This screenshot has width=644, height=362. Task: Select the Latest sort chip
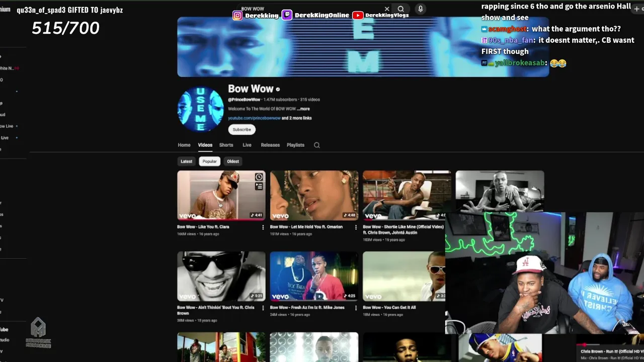(x=187, y=161)
